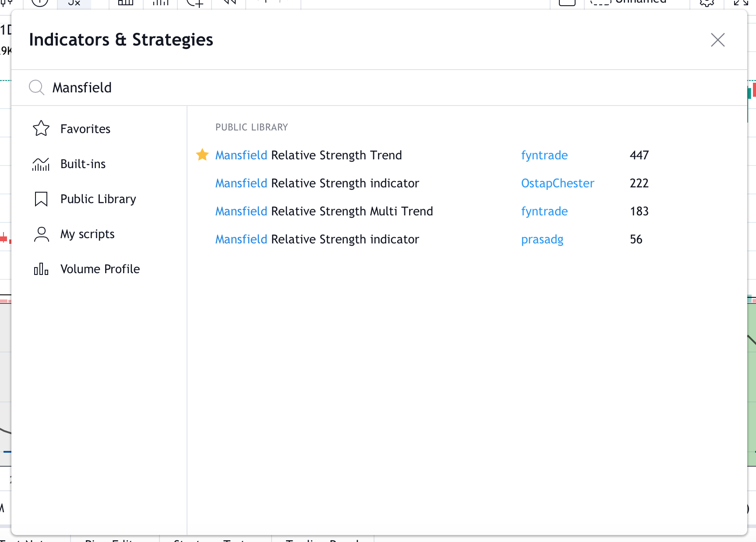This screenshot has width=756, height=542.
Task: Unfavorite Mansfield Relative Strength Trend star
Action: point(202,155)
